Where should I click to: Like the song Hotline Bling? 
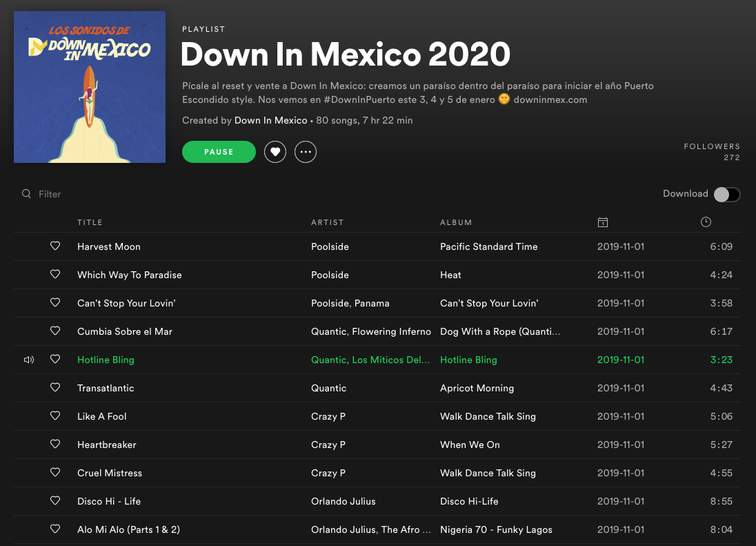pyautogui.click(x=55, y=360)
